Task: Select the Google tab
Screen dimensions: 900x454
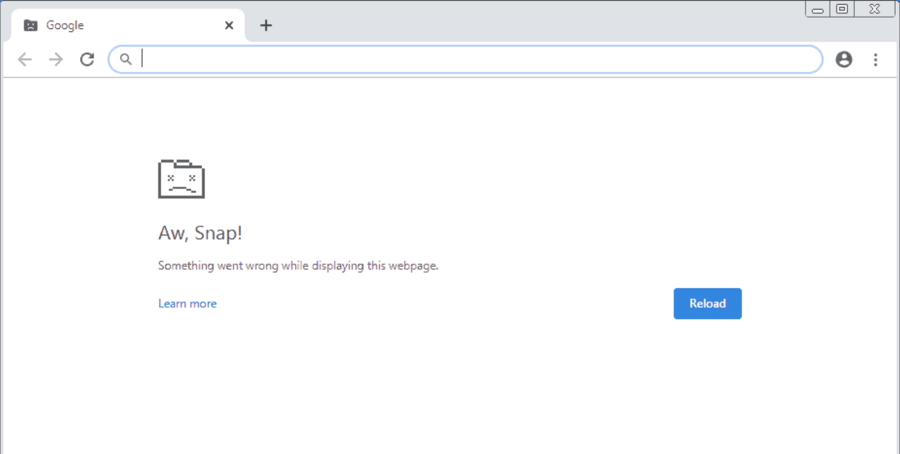Action: coord(128,25)
